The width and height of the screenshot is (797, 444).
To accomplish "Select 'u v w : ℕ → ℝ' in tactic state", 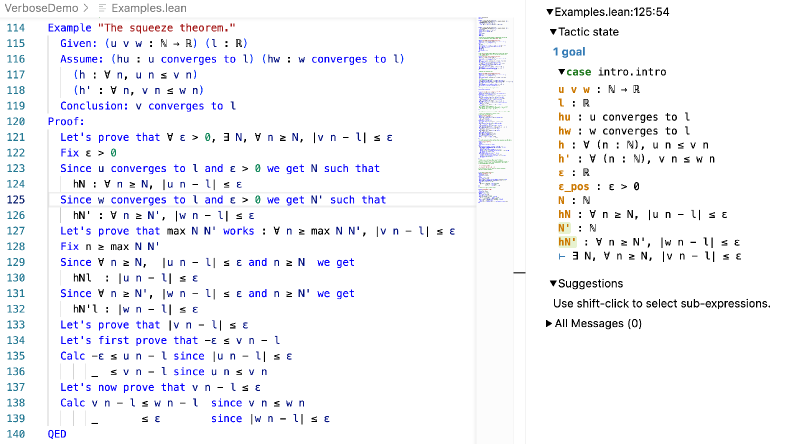I will 599,89.
